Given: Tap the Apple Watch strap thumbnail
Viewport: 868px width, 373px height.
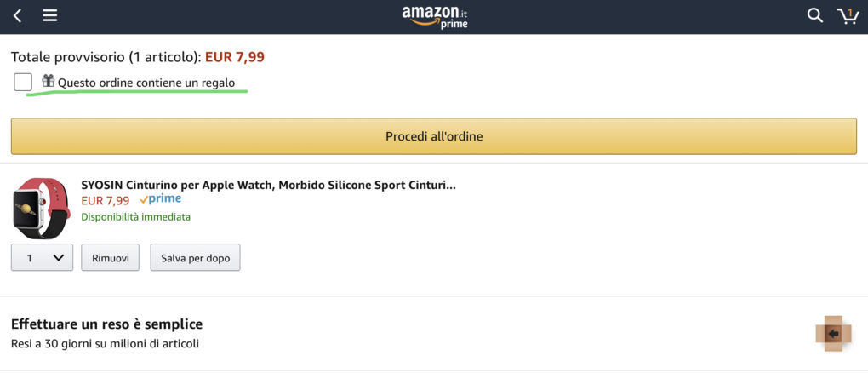Looking at the screenshot, I should (x=42, y=209).
